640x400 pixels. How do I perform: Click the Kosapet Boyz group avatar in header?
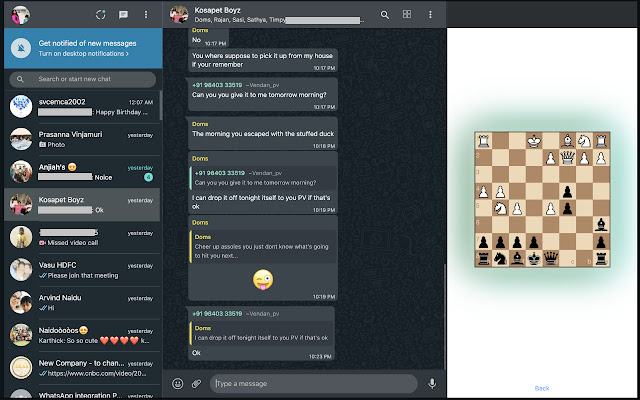(179, 15)
